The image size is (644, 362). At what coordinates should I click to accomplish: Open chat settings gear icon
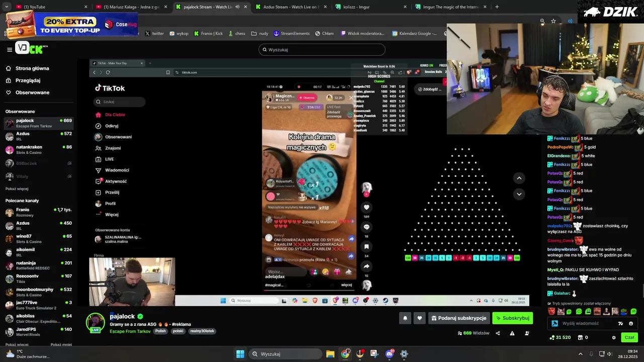614,337
